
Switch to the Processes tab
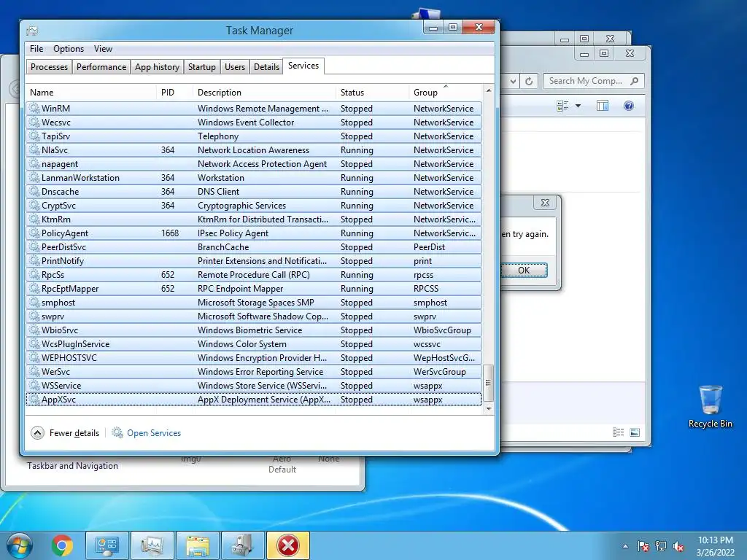[x=49, y=67]
